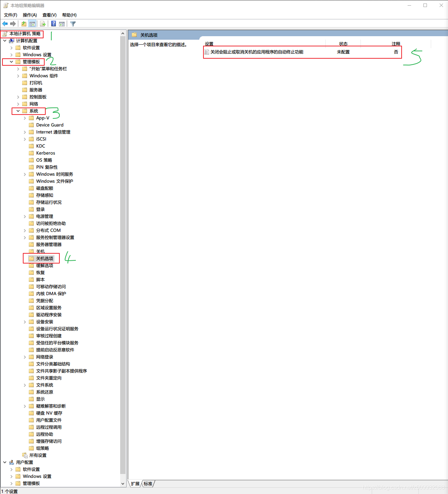Click folder icon of 打印机
448x494 pixels.
click(25, 83)
